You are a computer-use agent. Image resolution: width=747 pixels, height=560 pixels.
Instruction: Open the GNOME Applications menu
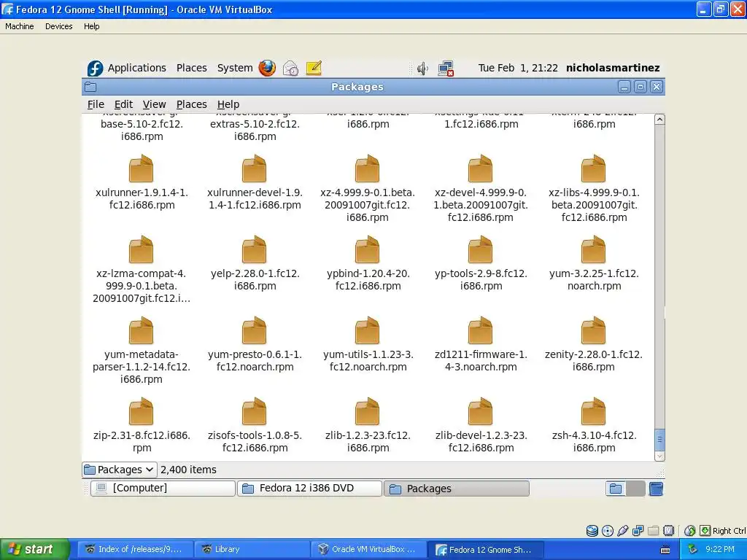(x=136, y=68)
